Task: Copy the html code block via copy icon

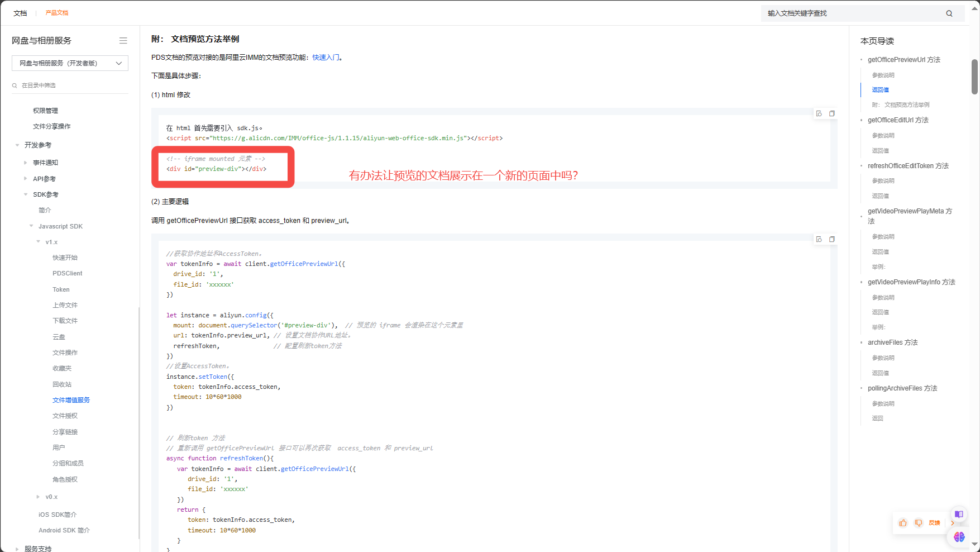Action: (832, 113)
